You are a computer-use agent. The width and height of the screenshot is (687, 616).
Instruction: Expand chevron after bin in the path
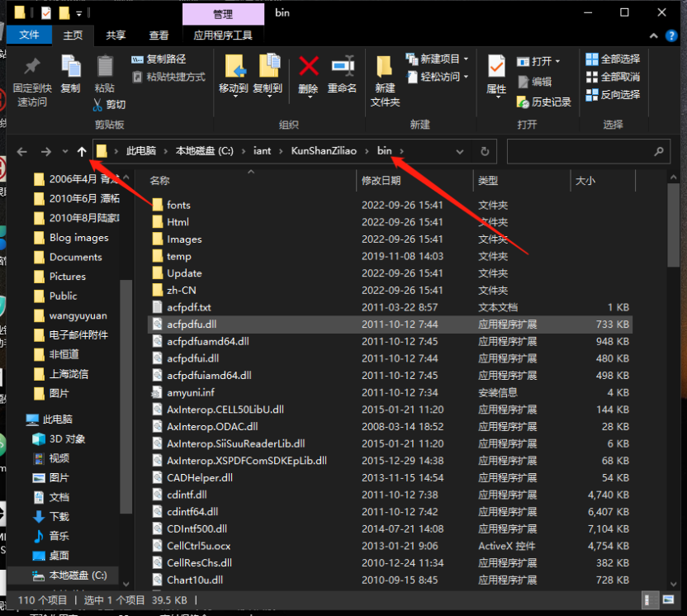coord(401,151)
